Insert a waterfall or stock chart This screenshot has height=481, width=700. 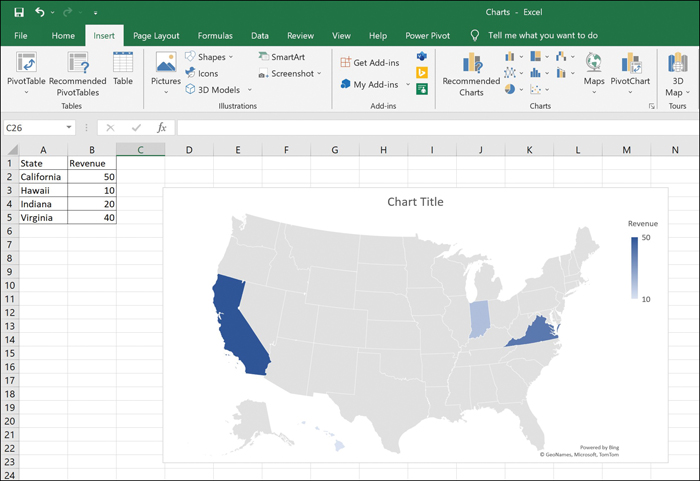(561, 56)
